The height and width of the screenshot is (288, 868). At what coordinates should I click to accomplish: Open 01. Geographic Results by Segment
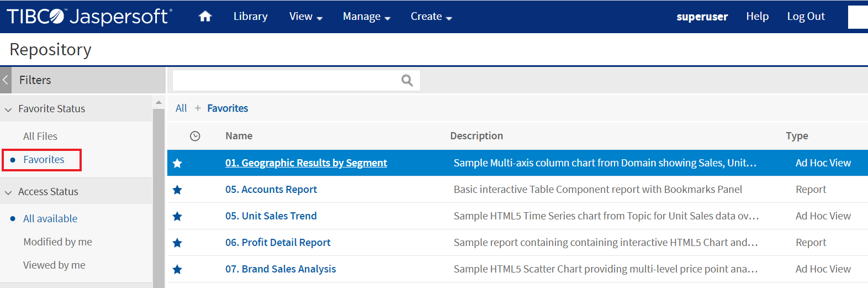[306, 163]
